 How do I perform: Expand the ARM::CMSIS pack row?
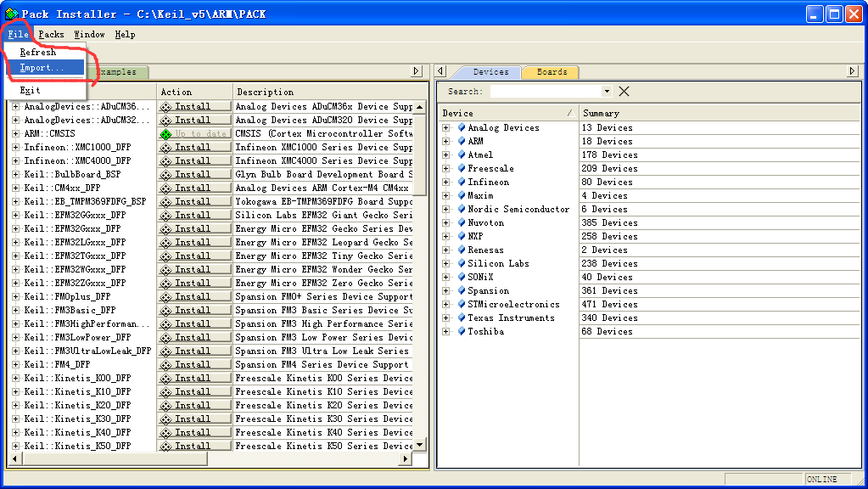point(16,133)
